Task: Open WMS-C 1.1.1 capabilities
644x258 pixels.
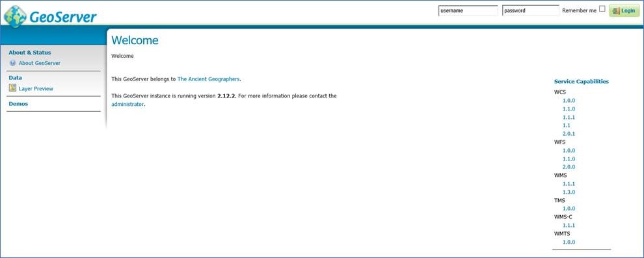Action: click(569, 226)
